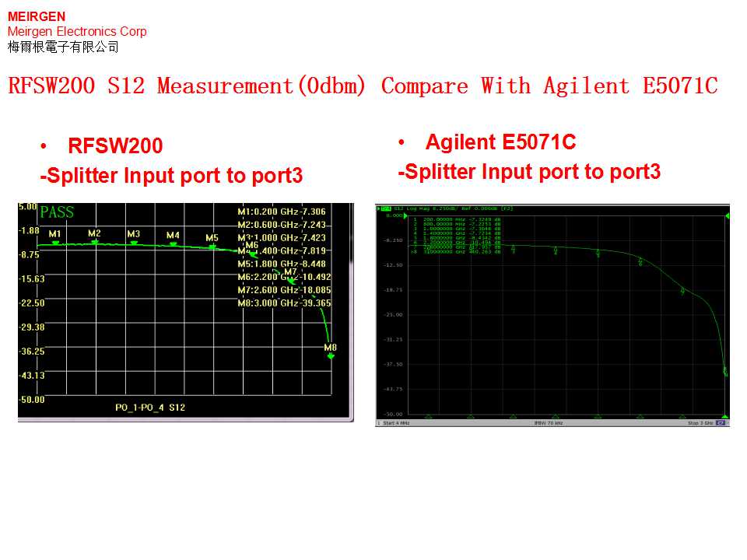
Task: Click Agilent marker 8 at trace end
Action: point(725,373)
